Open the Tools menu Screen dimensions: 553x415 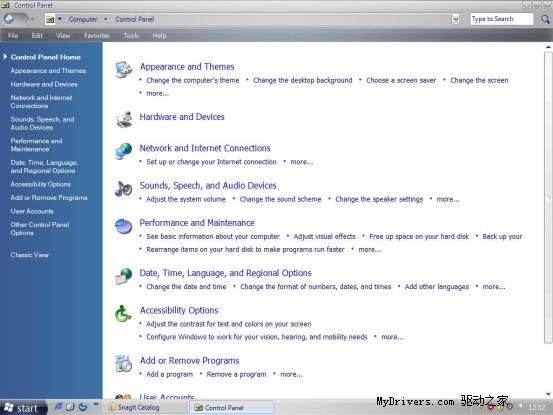131,36
